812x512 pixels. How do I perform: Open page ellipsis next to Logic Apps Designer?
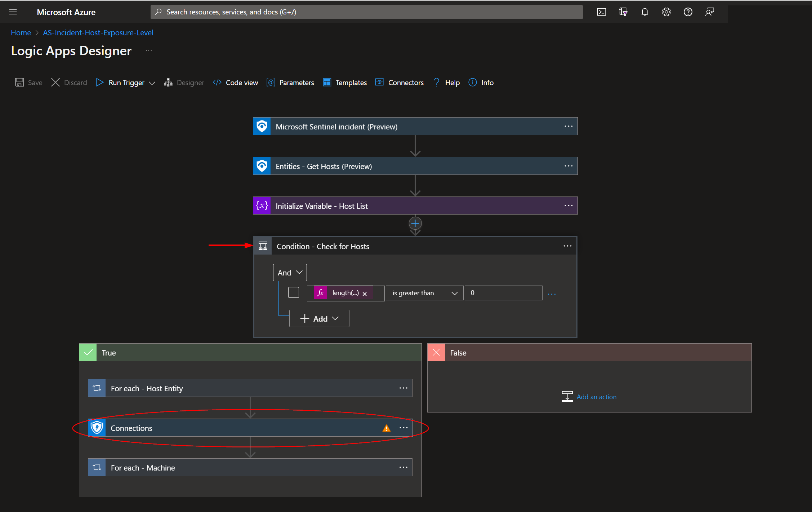[149, 51]
